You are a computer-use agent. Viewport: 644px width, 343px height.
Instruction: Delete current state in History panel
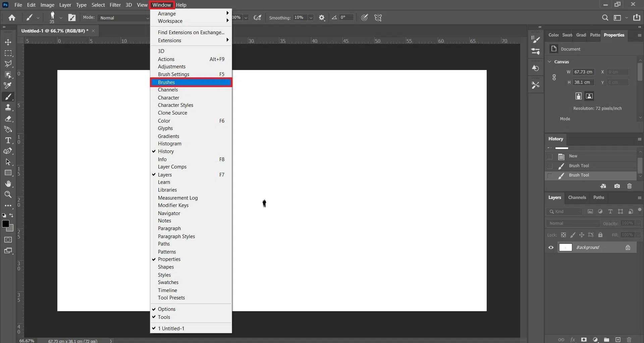point(629,186)
